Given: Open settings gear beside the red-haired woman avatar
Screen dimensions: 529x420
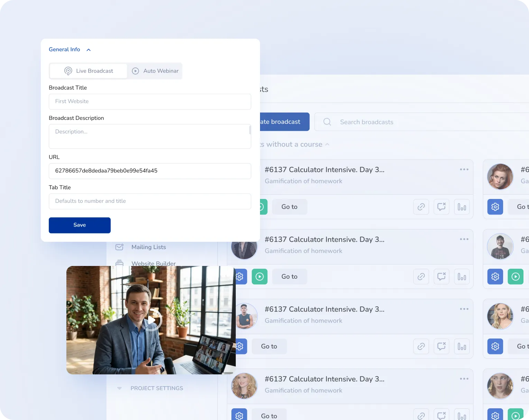Looking at the screenshot, I should [x=495, y=207].
